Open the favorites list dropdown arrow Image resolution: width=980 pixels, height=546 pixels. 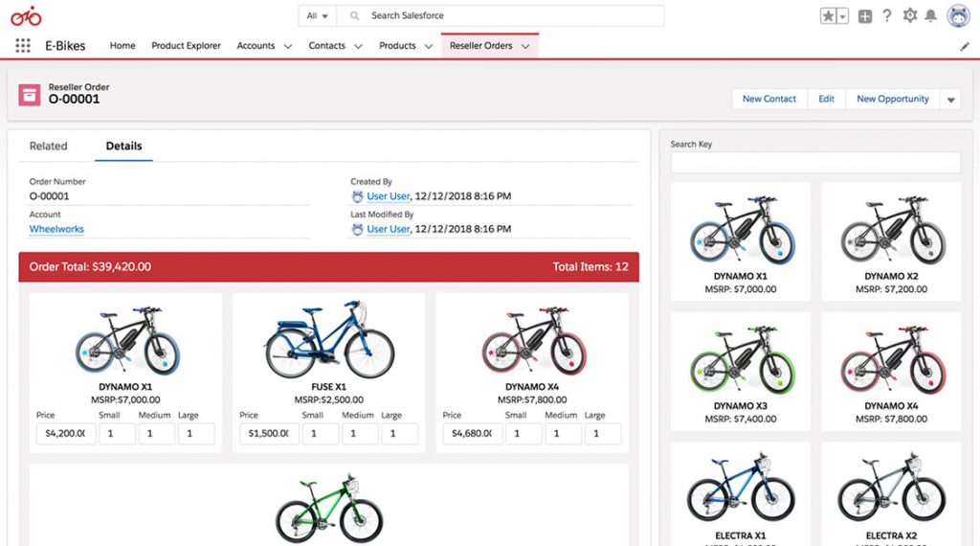(842, 16)
